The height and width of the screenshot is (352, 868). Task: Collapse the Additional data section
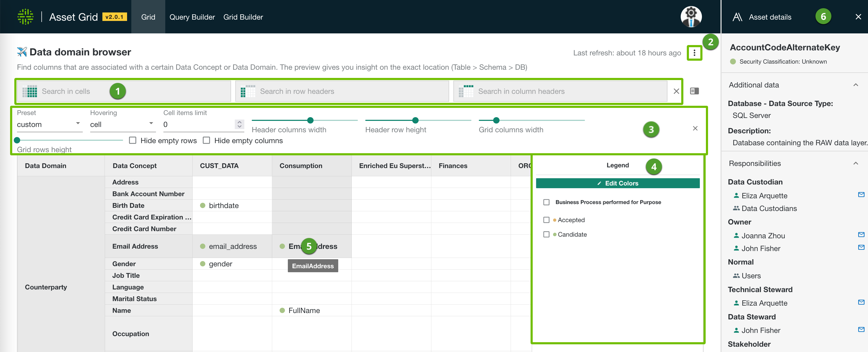(855, 85)
